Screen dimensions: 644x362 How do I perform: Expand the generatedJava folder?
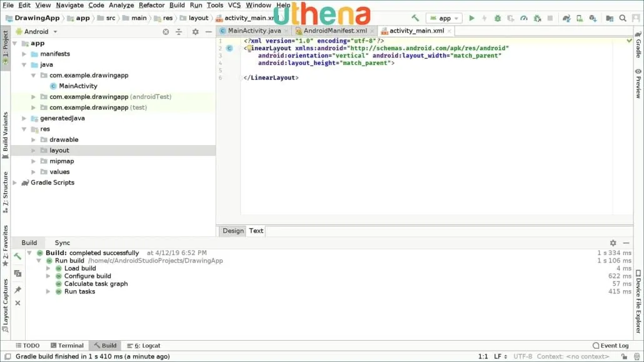coord(24,118)
